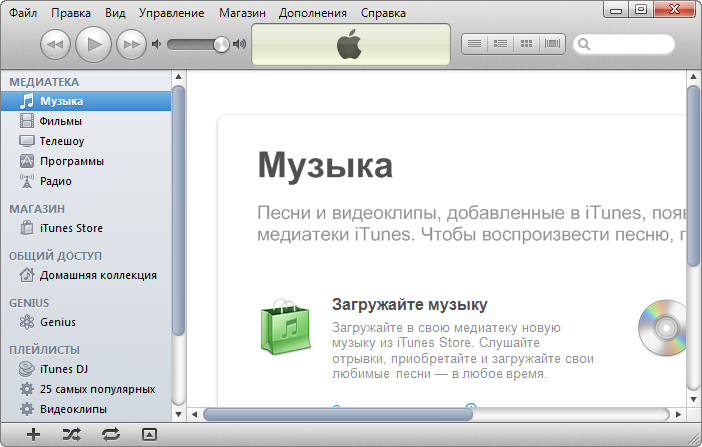Select Радио in the sidebar
Screen dimensions: 702x447
[86, 181]
